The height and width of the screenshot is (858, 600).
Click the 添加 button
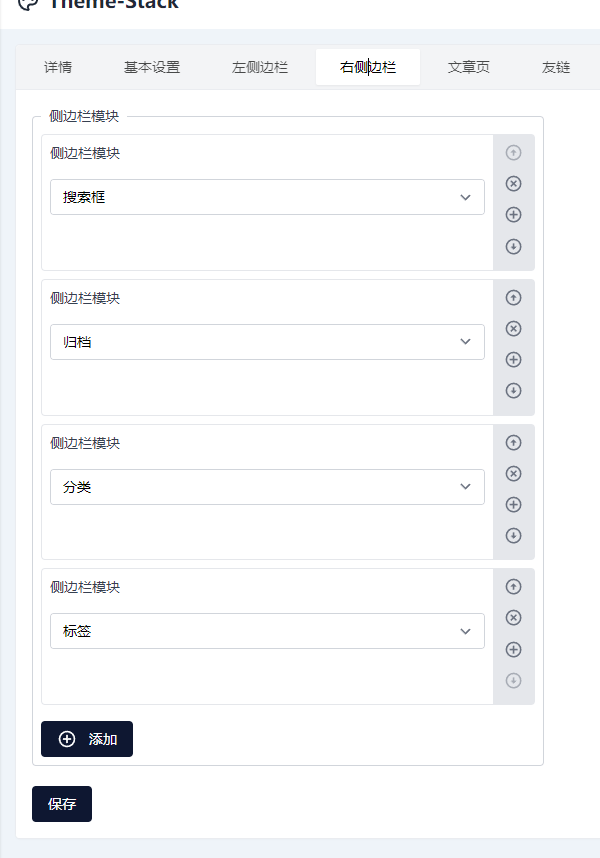87,739
